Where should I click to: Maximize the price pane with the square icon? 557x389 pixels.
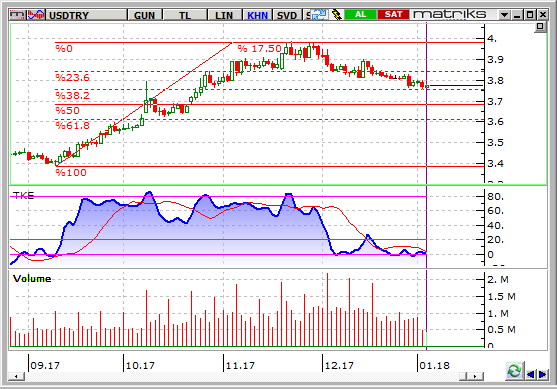[540, 26]
